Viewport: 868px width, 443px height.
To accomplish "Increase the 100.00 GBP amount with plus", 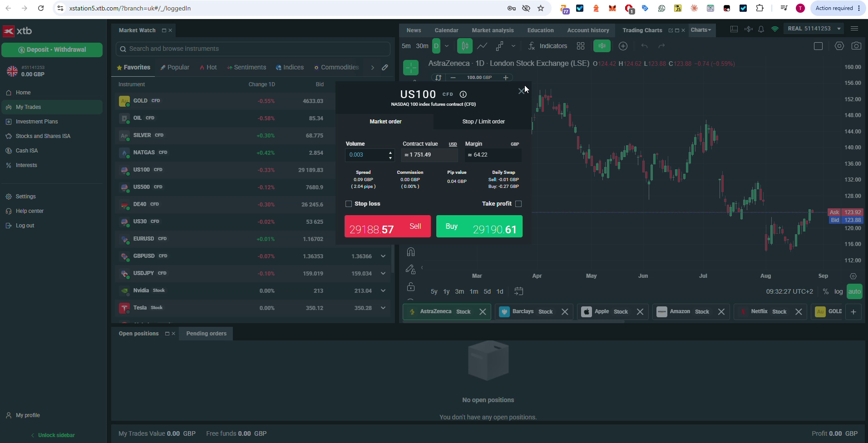I will 506,78.
